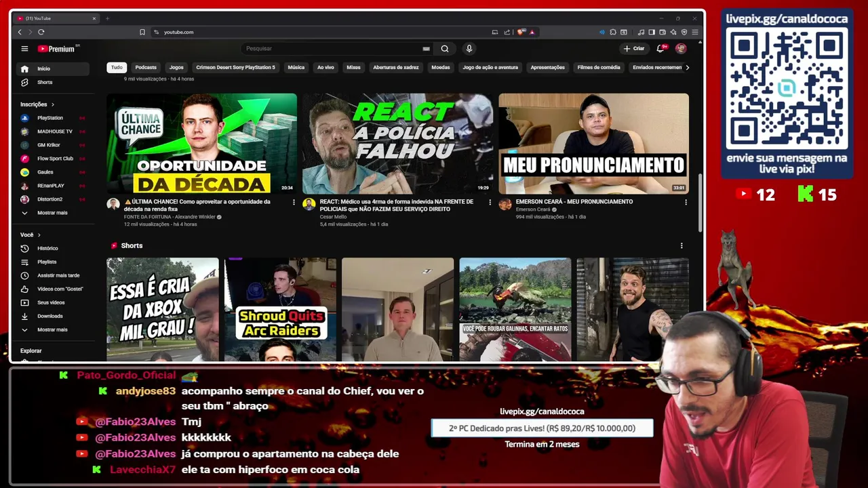The height and width of the screenshot is (488, 868).
Task: Open ESSA É CRIA DA XBOX short
Action: 163,309
